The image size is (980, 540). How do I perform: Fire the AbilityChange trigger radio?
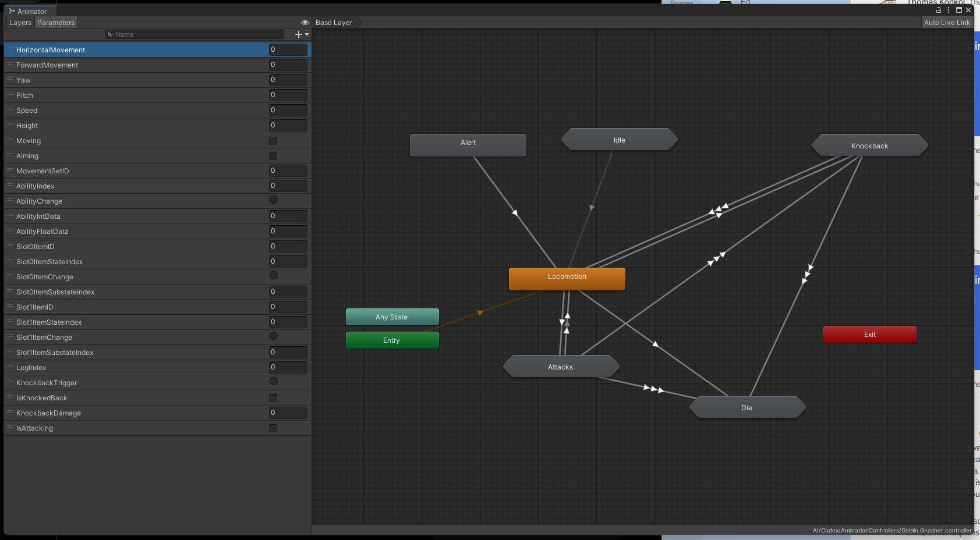(x=274, y=200)
